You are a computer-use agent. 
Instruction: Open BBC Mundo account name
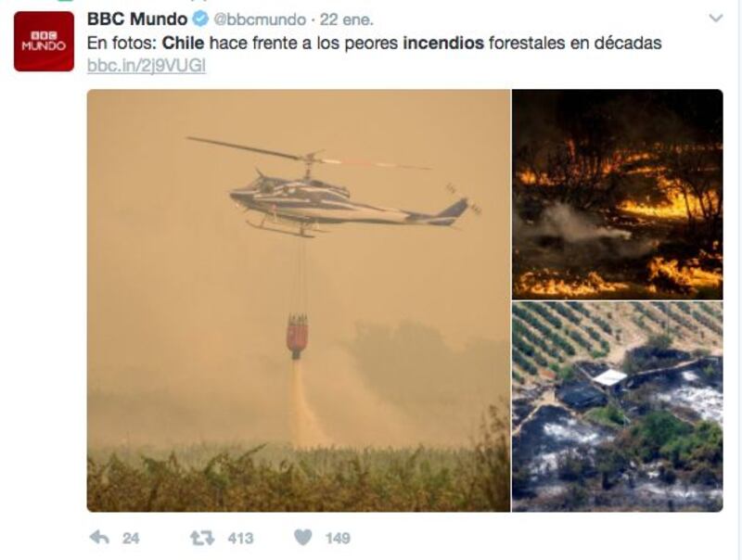point(137,19)
